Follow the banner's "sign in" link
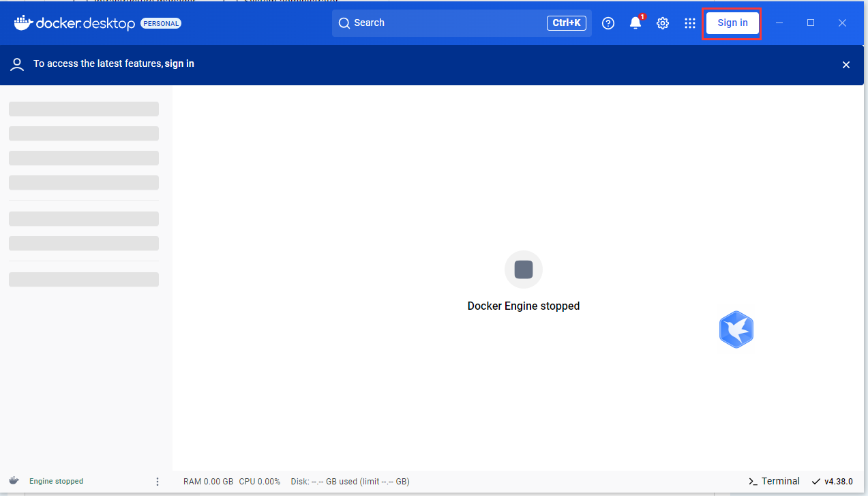868x496 pixels. coord(179,63)
